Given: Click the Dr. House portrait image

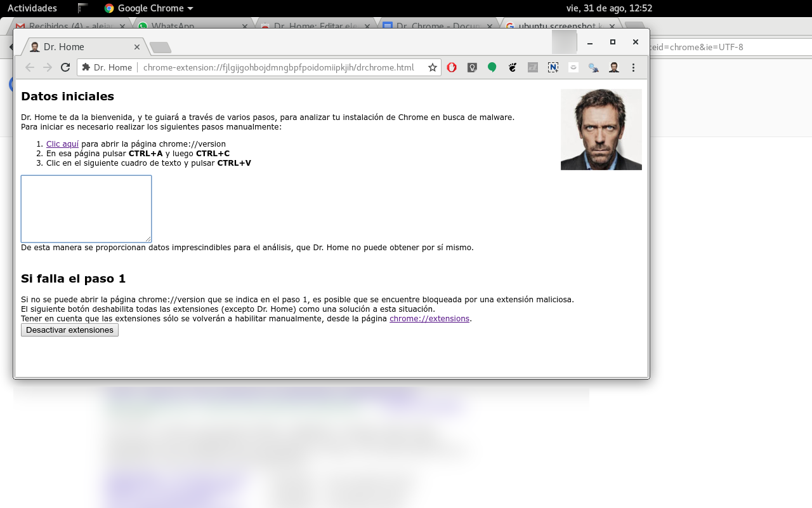Looking at the screenshot, I should 601,130.
